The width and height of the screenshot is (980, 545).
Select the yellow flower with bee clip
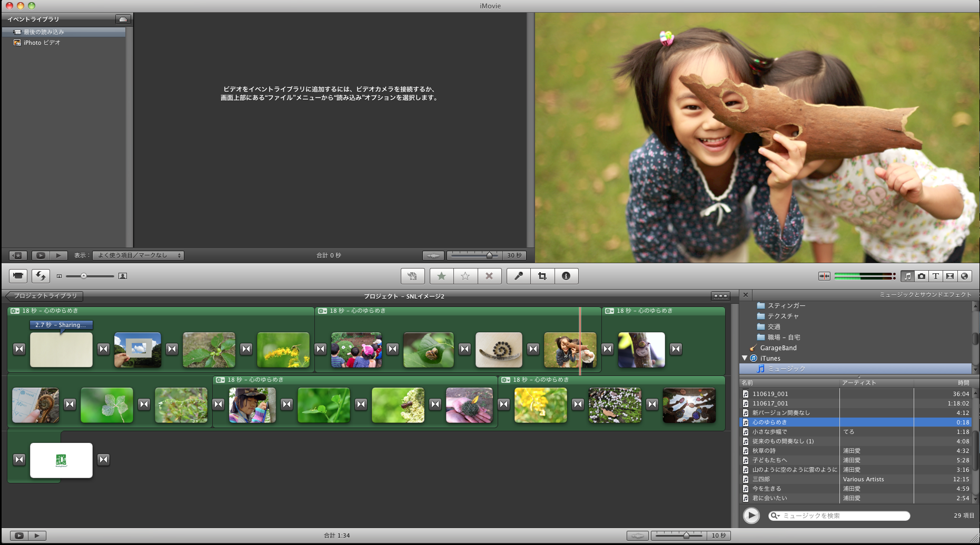click(x=283, y=350)
